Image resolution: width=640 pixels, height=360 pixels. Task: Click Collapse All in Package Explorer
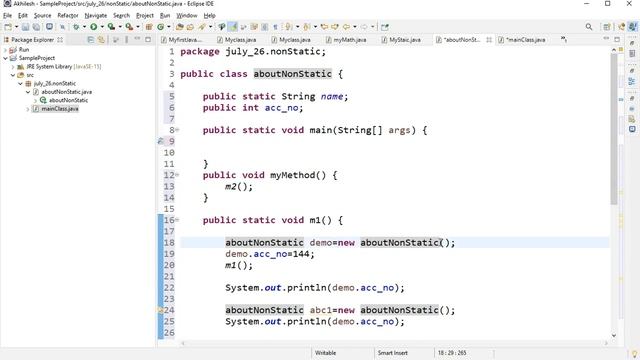(x=91, y=40)
